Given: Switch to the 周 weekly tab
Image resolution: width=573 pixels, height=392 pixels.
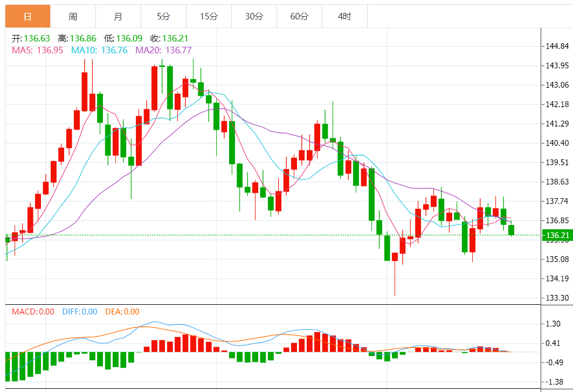Looking at the screenshot, I should (73, 17).
